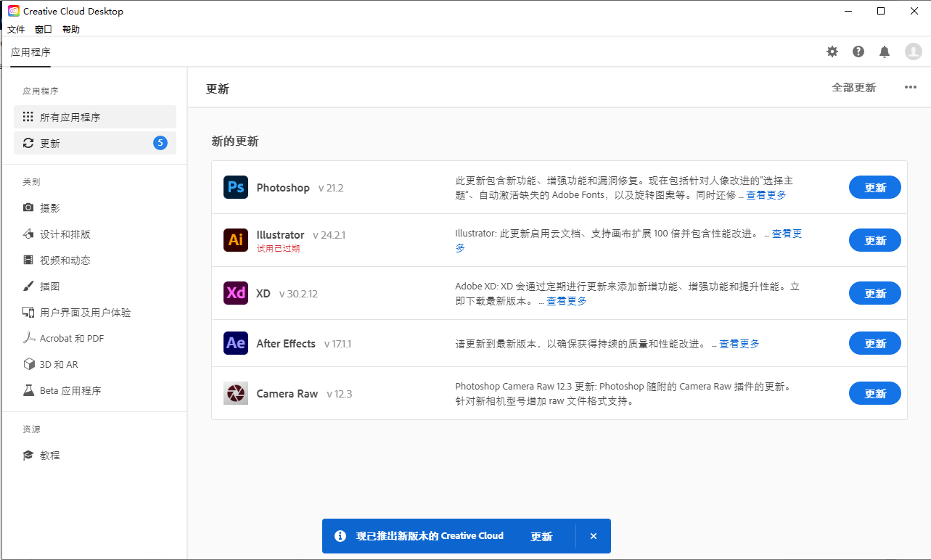Click the Photoshop name label
The width and height of the screenshot is (931, 560).
click(283, 187)
